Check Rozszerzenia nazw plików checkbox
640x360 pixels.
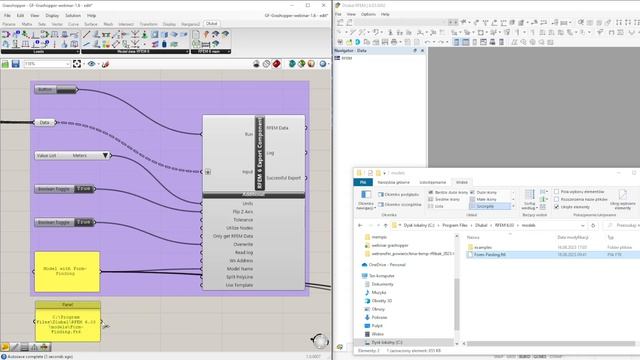click(x=557, y=199)
